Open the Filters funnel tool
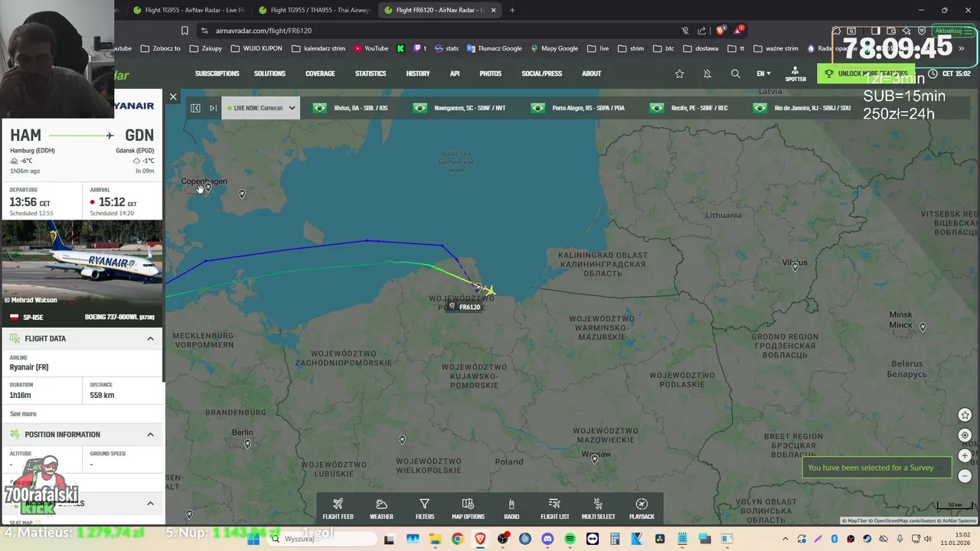This screenshot has height=551, width=980. 424,509
